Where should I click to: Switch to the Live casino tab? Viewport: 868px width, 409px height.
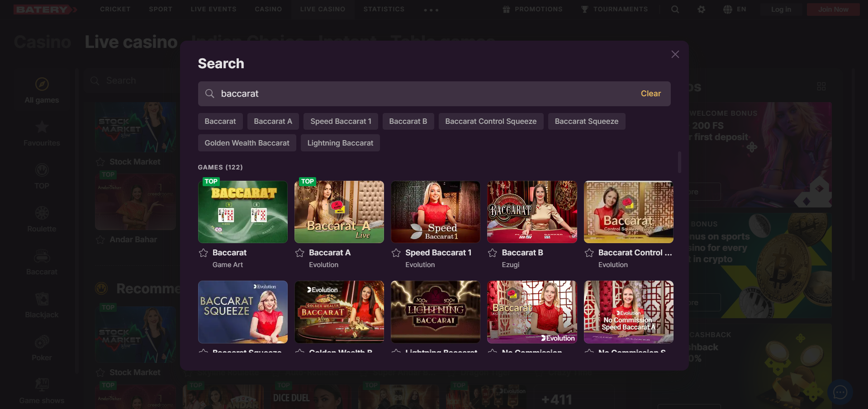tap(131, 42)
